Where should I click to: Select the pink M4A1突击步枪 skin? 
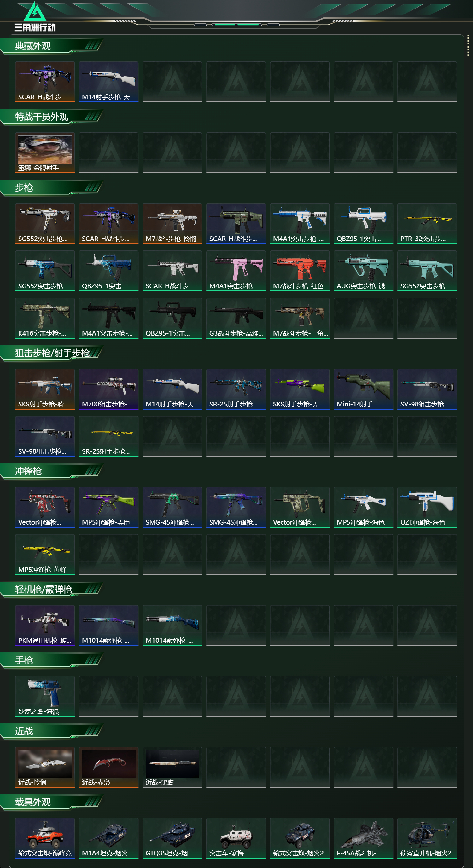coord(236,271)
